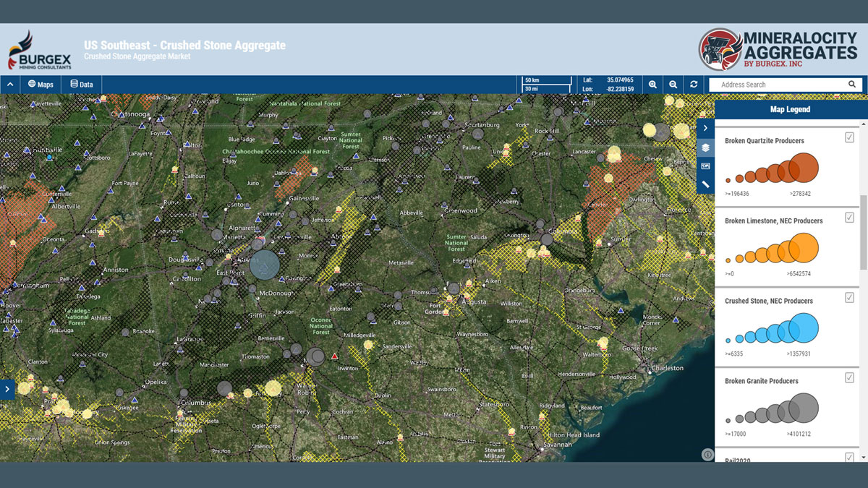Screen dimensions: 868x488
Task: Open the Data menu
Action: [x=82, y=85]
